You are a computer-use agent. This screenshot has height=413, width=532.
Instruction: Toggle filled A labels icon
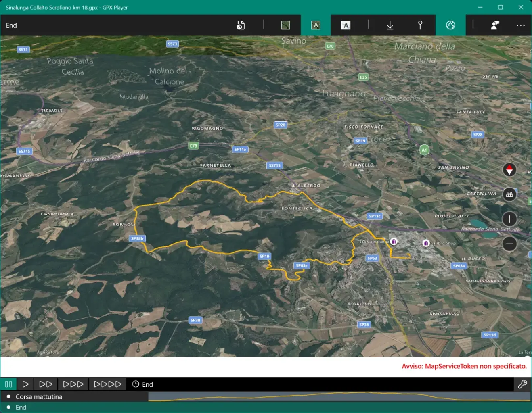[x=346, y=25]
